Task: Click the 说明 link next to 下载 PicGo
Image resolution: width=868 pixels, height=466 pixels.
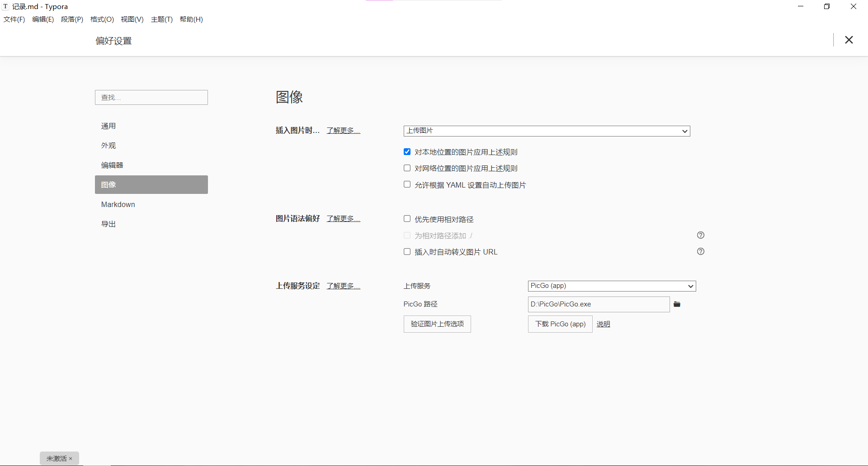Action: point(603,324)
